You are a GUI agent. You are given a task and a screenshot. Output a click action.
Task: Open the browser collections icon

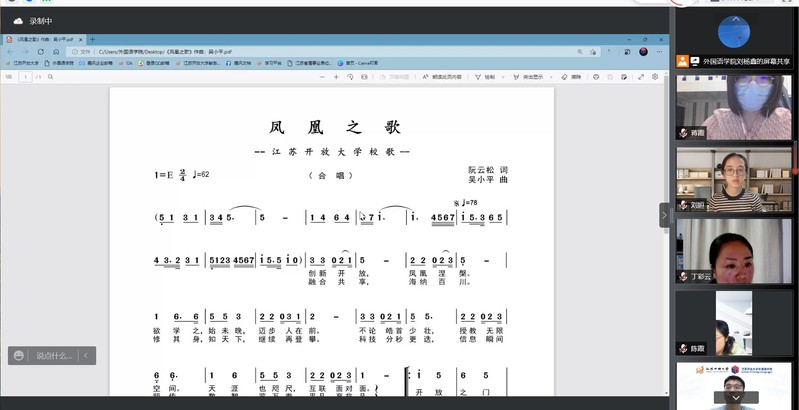(627, 51)
